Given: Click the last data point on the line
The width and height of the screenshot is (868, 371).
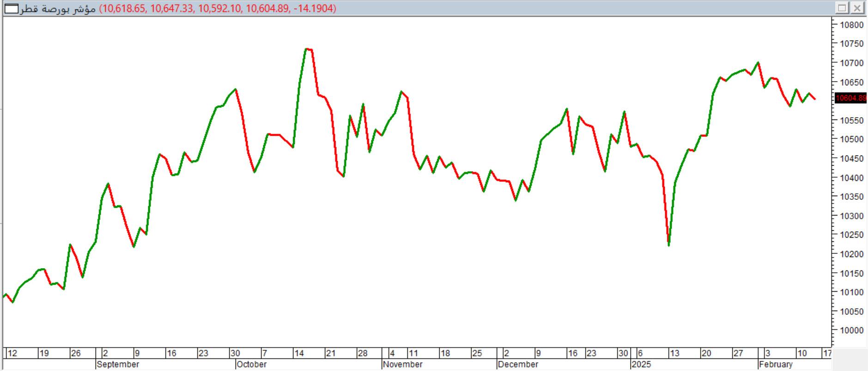Looking at the screenshot, I should point(815,99).
